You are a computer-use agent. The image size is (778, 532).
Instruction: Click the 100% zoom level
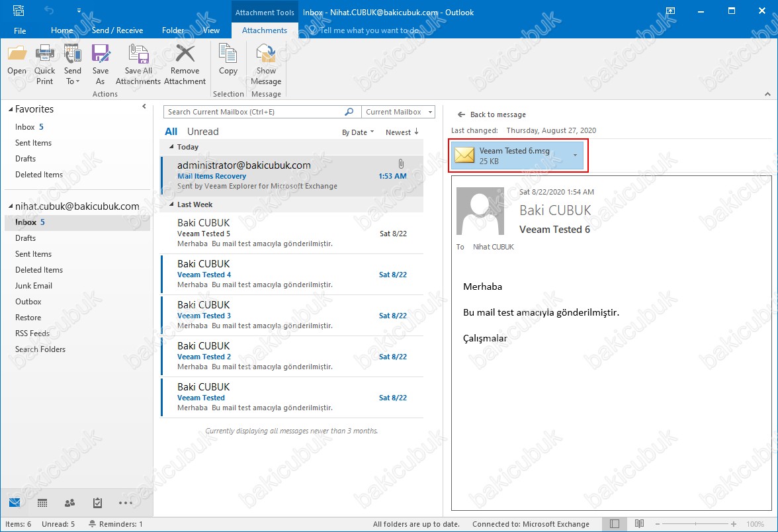pos(756,525)
